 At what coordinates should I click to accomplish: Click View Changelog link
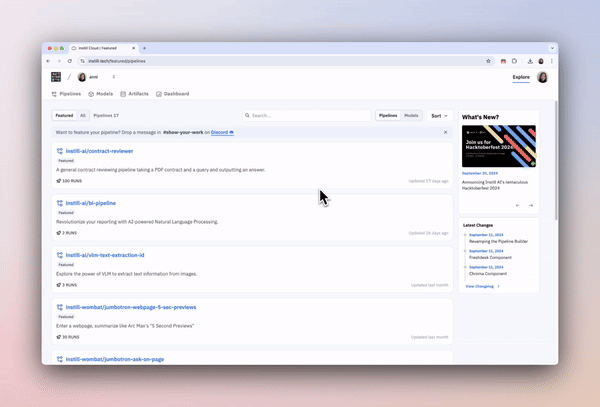point(482,286)
